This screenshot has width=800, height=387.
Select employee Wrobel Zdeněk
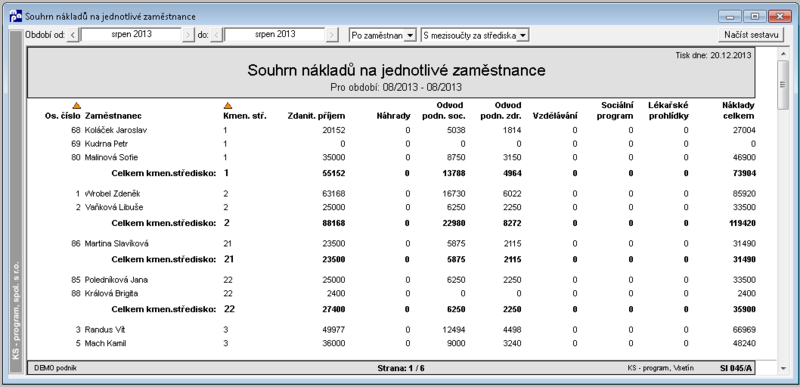coord(112,194)
